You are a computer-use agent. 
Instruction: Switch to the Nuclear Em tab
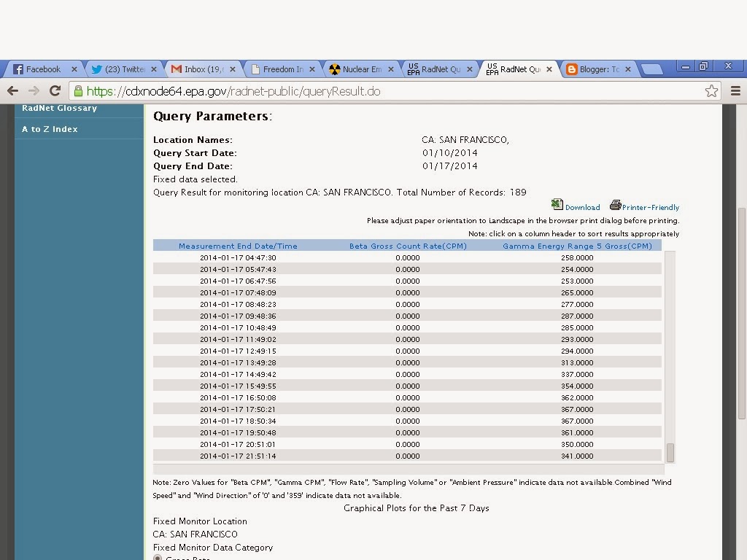pyautogui.click(x=362, y=69)
